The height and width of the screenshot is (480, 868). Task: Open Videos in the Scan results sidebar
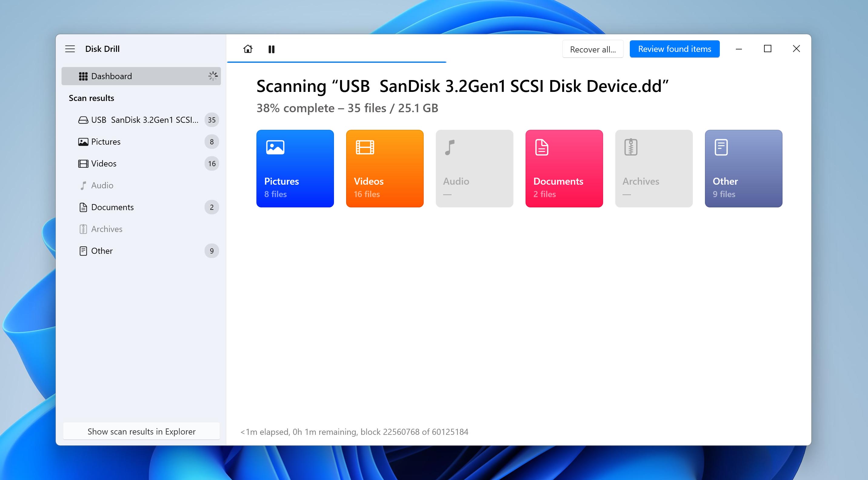141,164
